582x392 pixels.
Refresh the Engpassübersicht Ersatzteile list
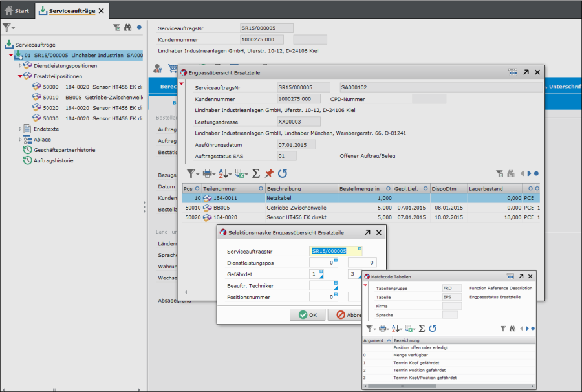point(282,173)
